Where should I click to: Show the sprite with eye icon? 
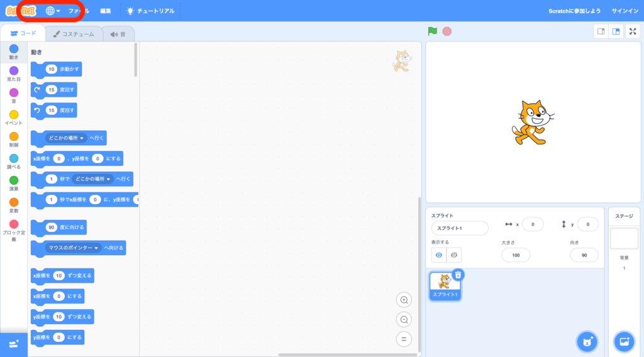439,255
